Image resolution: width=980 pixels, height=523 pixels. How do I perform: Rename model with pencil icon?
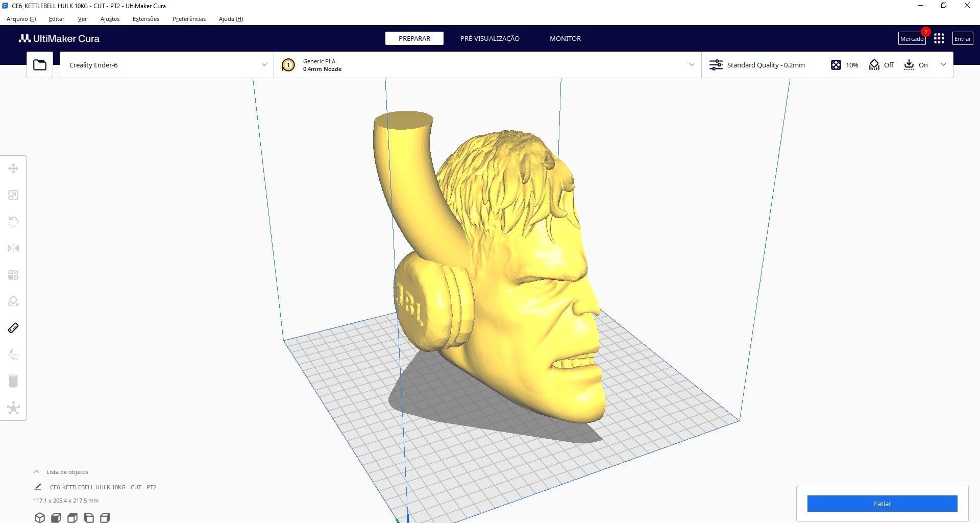click(x=38, y=487)
